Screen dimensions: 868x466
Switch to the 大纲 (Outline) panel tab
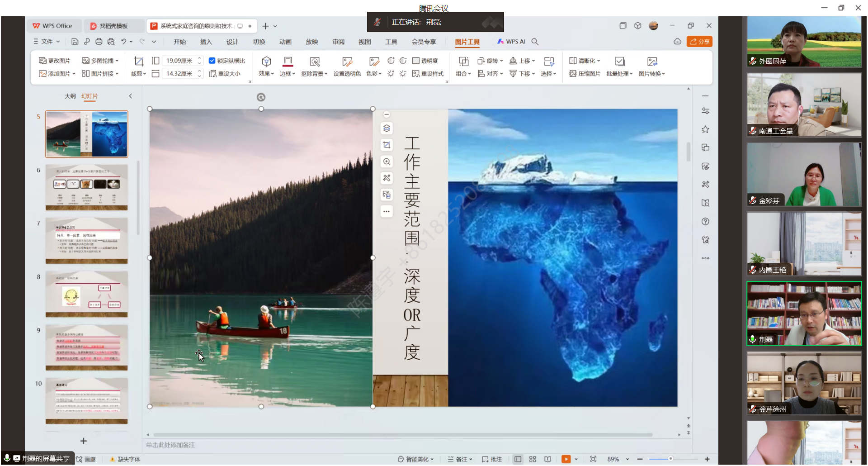[70, 96]
